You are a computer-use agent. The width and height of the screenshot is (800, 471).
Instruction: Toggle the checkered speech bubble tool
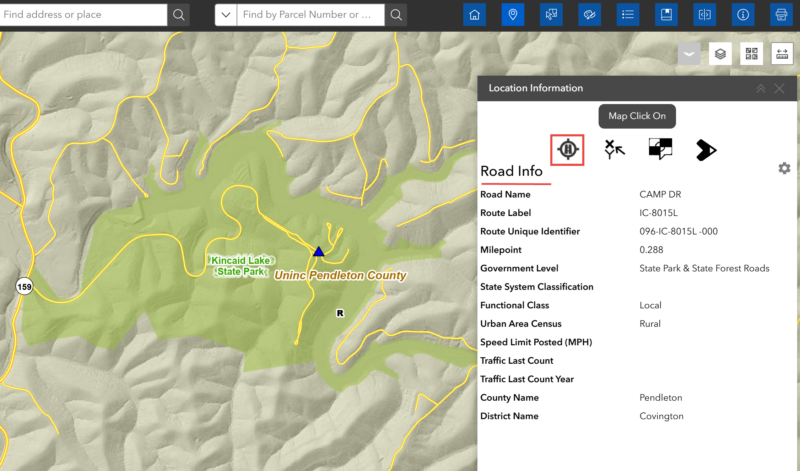coord(660,149)
